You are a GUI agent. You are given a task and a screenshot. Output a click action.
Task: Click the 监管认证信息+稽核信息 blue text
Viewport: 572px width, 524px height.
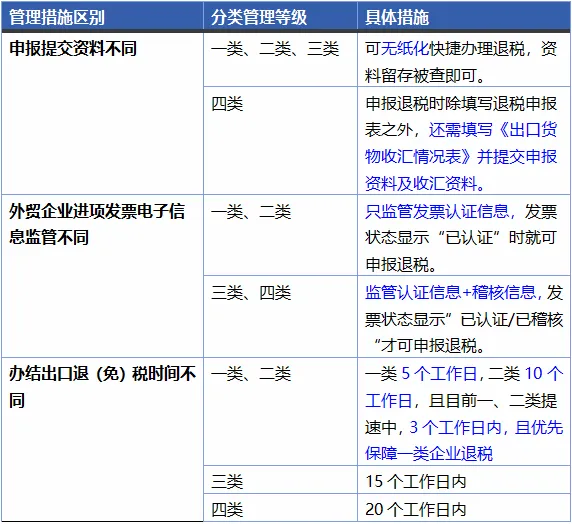(x=450, y=292)
